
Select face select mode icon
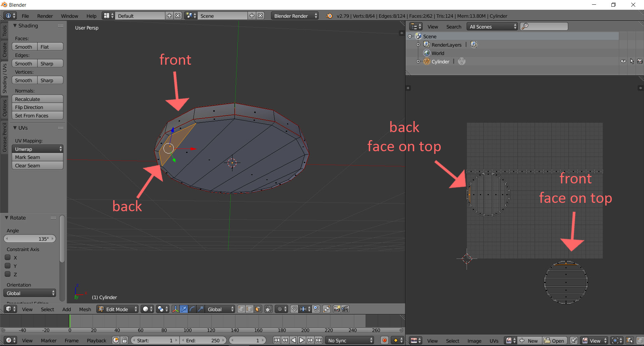tap(258, 309)
